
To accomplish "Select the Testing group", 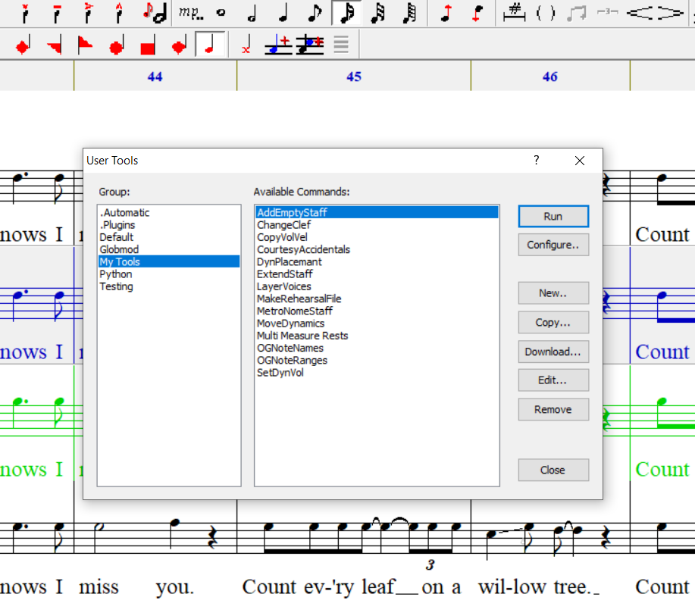I will [169, 286].
